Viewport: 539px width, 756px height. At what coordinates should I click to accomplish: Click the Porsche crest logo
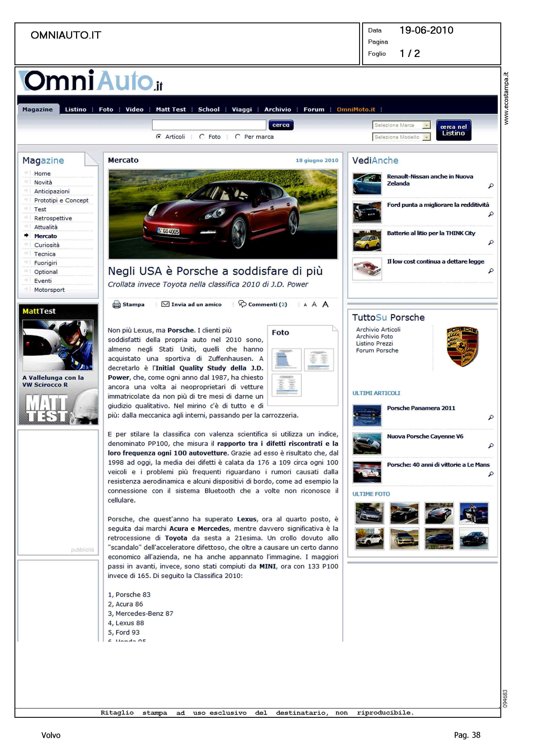[462, 347]
